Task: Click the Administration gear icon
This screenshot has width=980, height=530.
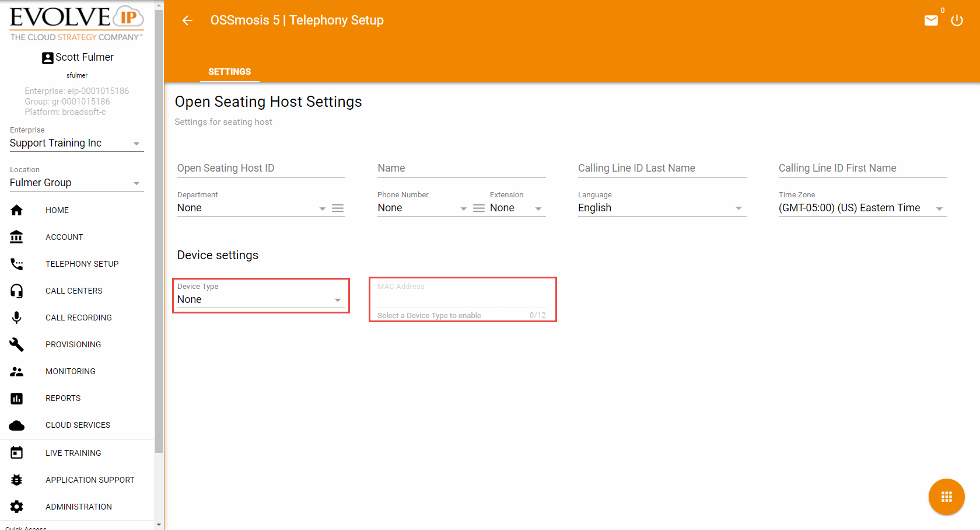Action: coord(17,507)
